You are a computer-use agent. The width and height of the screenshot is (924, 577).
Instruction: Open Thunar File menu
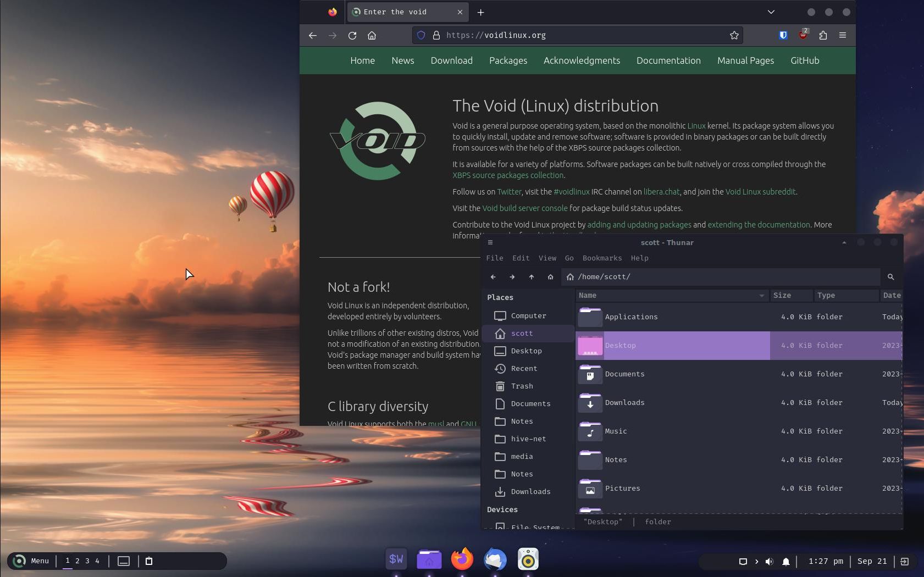point(495,258)
